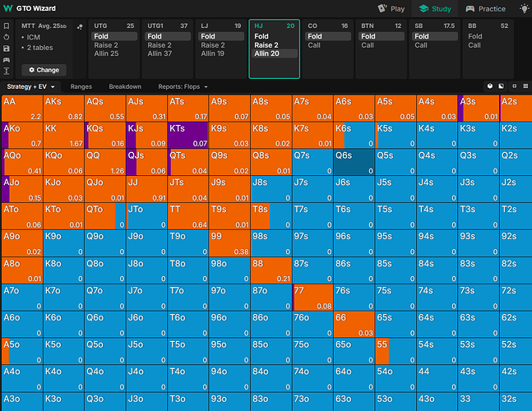The height and width of the screenshot is (411, 532).
Task: Open the Practice tab
Action: tap(486, 9)
